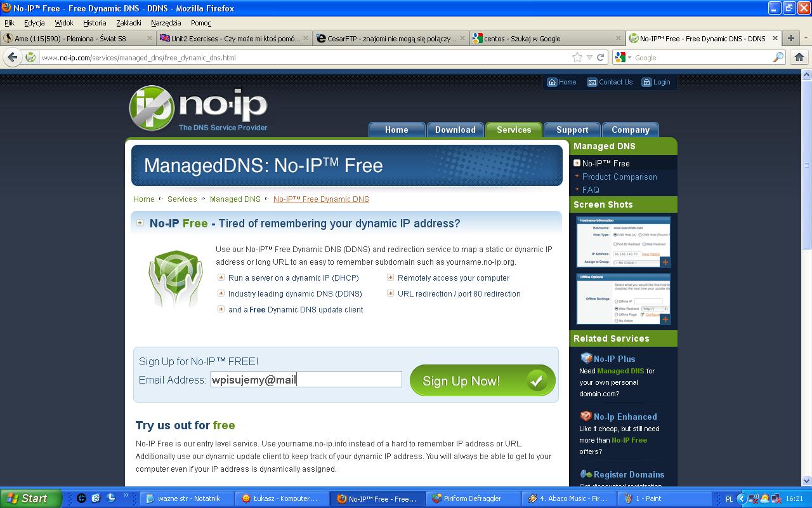Click the envelope icon beside Contact Us
Screen dimensions: 812x508
tap(592, 82)
